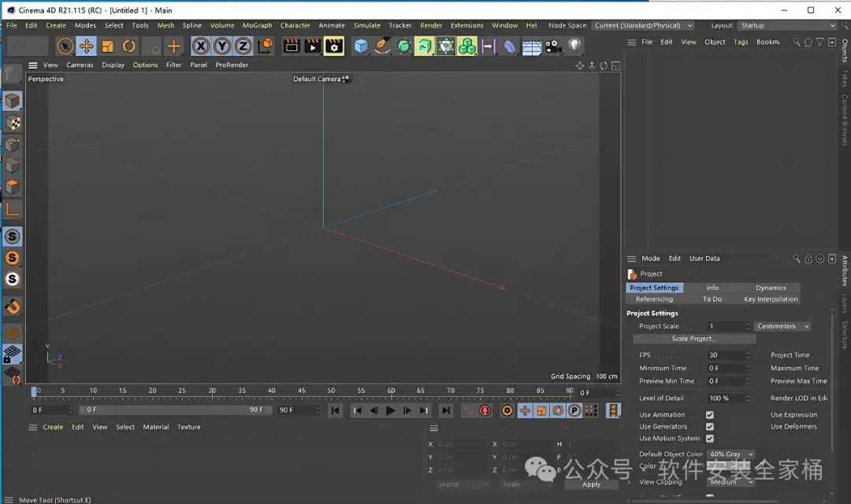The image size is (851, 504).
Task: Select the Spline Pen tool
Action: 382,46
